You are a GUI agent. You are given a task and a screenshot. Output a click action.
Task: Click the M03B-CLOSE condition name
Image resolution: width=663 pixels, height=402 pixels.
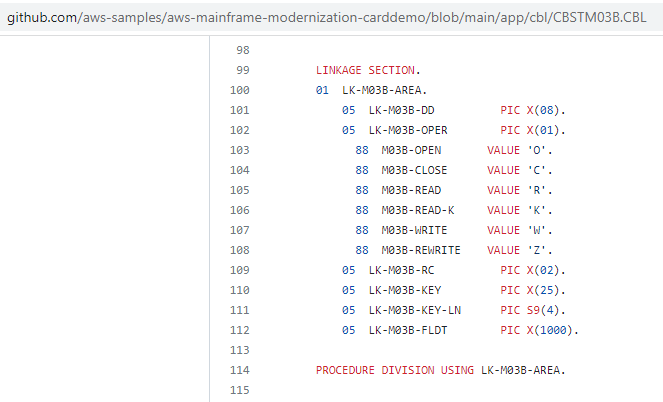pos(414,170)
